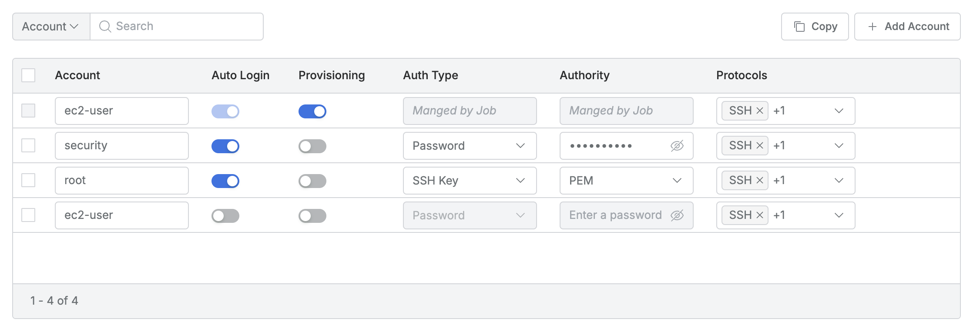The image size is (980, 336).
Task: Click the Auth Type column header
Action: tap(430, 75)
